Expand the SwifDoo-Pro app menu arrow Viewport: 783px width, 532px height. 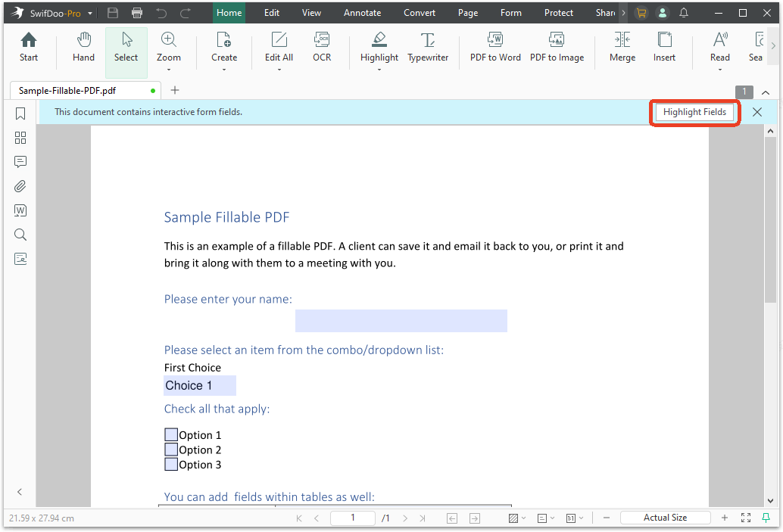(90, 14)
